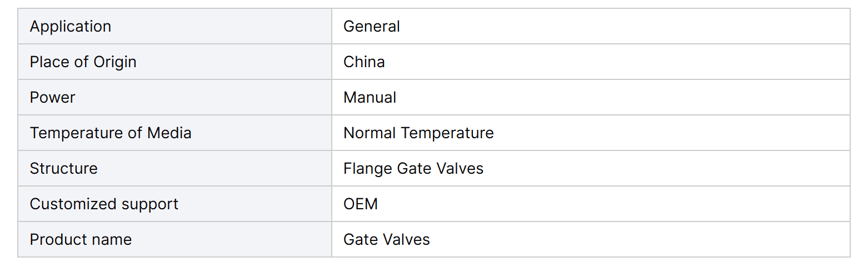
Task: Select the 'General' value text
Action: pyautogui.click(x=372, y=27)
